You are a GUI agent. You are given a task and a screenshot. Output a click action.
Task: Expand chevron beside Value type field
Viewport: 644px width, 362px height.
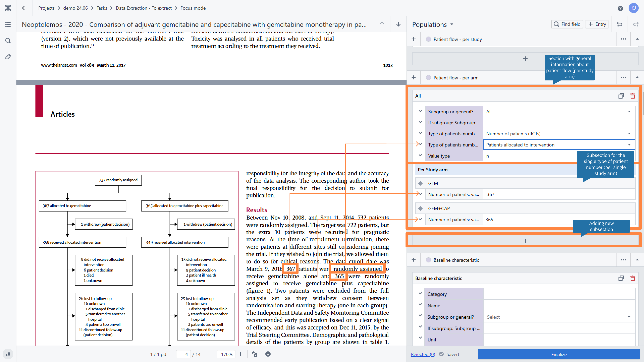[420, 155]
